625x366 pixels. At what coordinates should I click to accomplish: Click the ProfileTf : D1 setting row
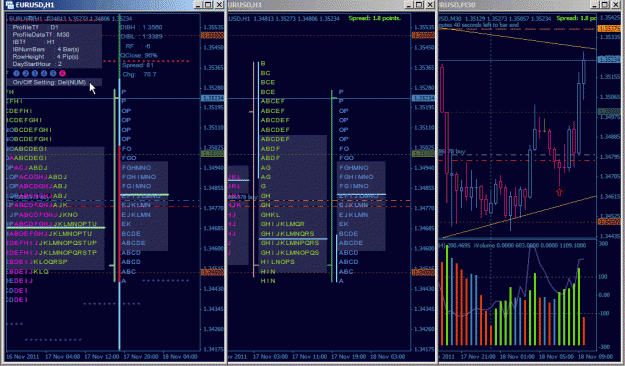click(x=35, y=28)
